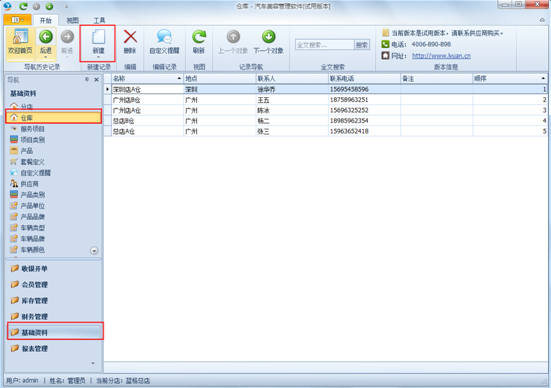Viewport: 551px width, 388px height.
Task: Click the 新建 new record icon
Action: [98, 37]
